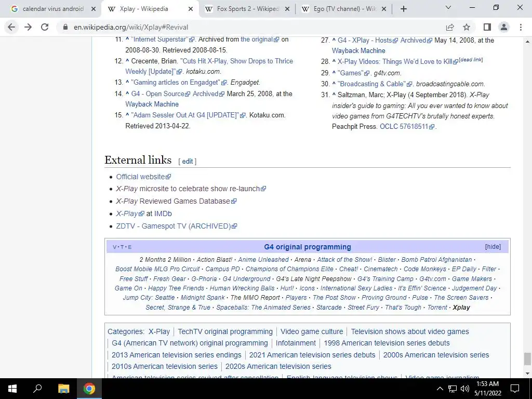Open the Attack of the Show! link
The height and width of the screenshot is (399, 532).
[x=344, y=260]
